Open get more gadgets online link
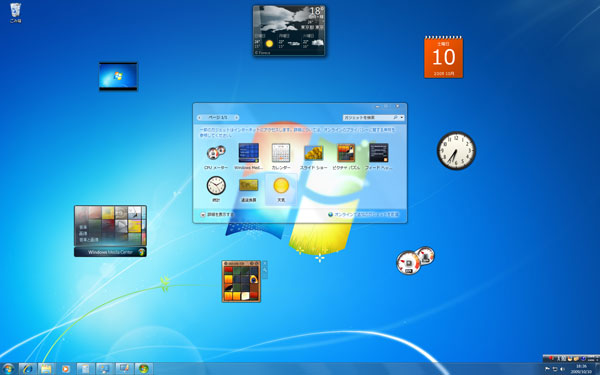 pos(363,215)
